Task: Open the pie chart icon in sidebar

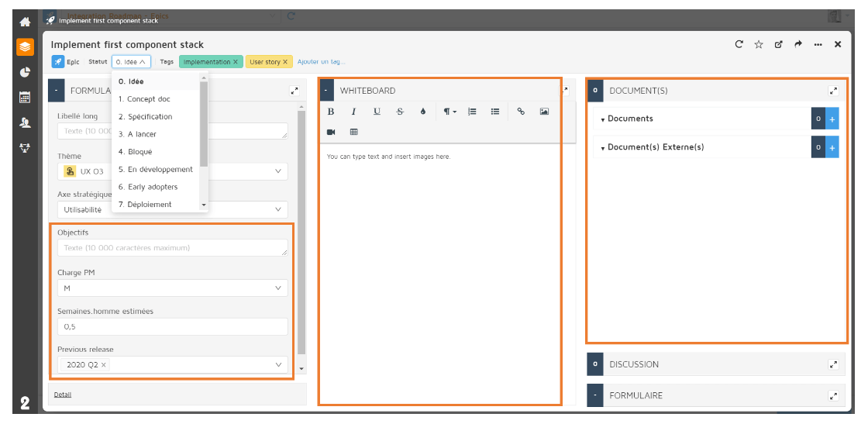Action: point(25,72)
